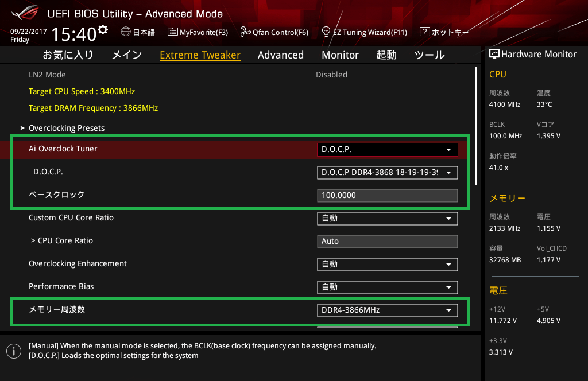Open Custom CPU Core Ratio dropdown
The image size is (588, 381).
(x=388, y=219)
